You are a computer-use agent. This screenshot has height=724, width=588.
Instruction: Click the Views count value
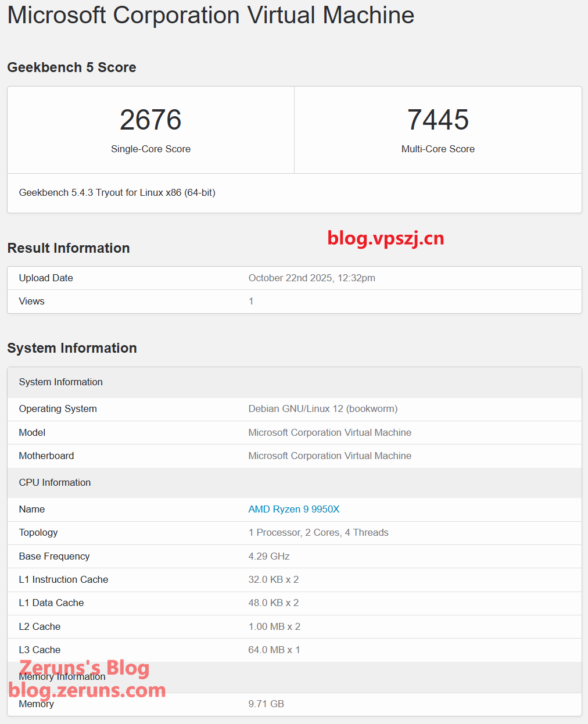click(x=251, y=301)
